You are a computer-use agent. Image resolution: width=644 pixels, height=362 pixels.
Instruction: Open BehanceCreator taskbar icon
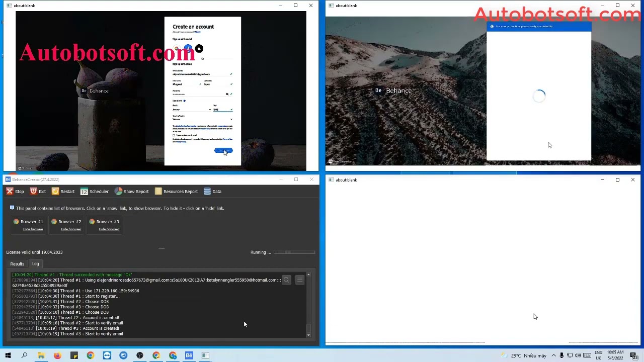point(189,355)
